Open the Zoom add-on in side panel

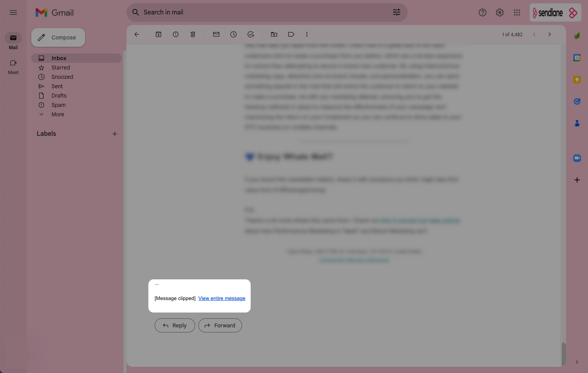(577, 158)
